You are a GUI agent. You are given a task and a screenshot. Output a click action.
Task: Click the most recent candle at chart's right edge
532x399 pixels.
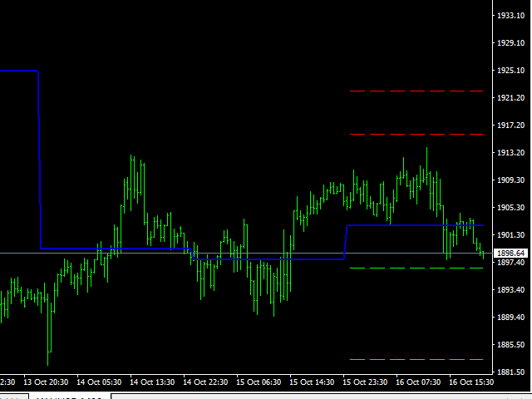pyautogui.click(x=483, y=254)
